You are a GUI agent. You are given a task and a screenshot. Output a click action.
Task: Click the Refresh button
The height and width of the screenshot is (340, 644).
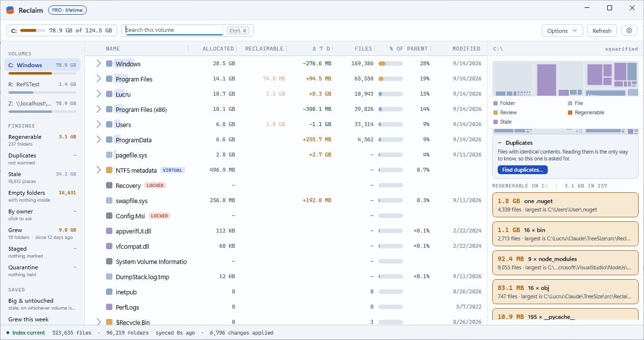pos(602,30)
